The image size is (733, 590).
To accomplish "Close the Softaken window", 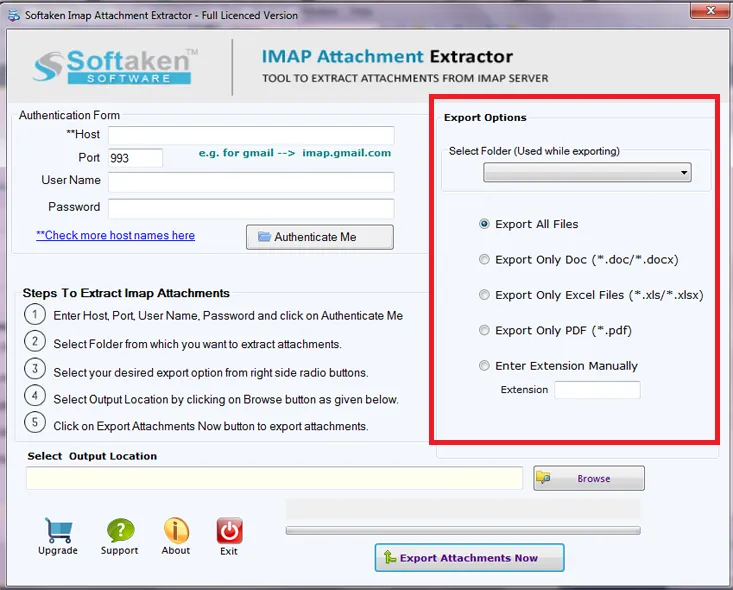I will 710,10.
